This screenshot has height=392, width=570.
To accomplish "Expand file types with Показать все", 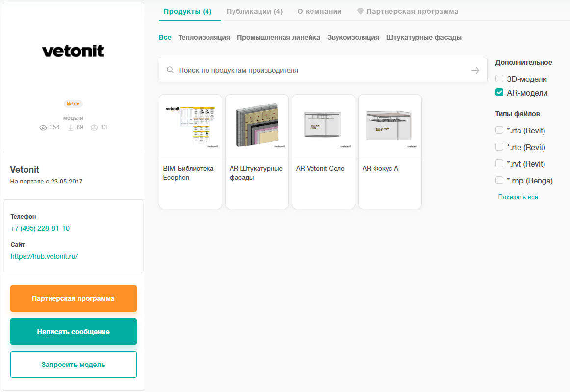I will click(518, 197).
